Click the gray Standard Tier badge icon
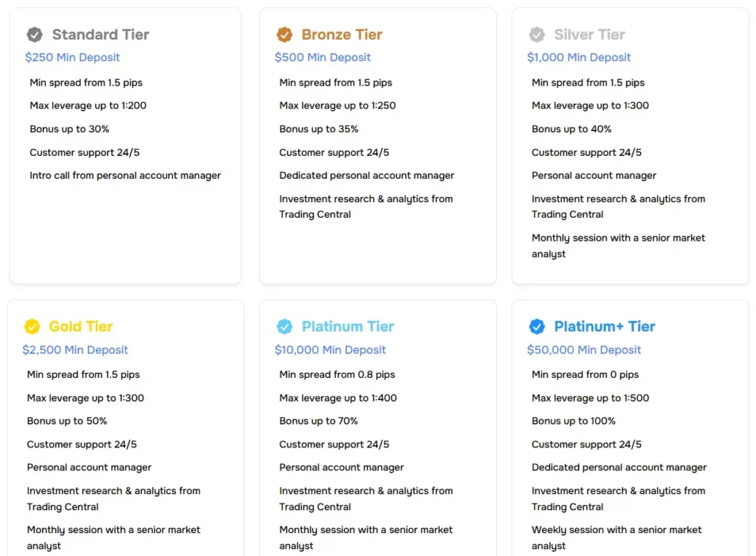The height and width of the screenshot is (556, 756). pyautogui.click(x=35, y=35)
